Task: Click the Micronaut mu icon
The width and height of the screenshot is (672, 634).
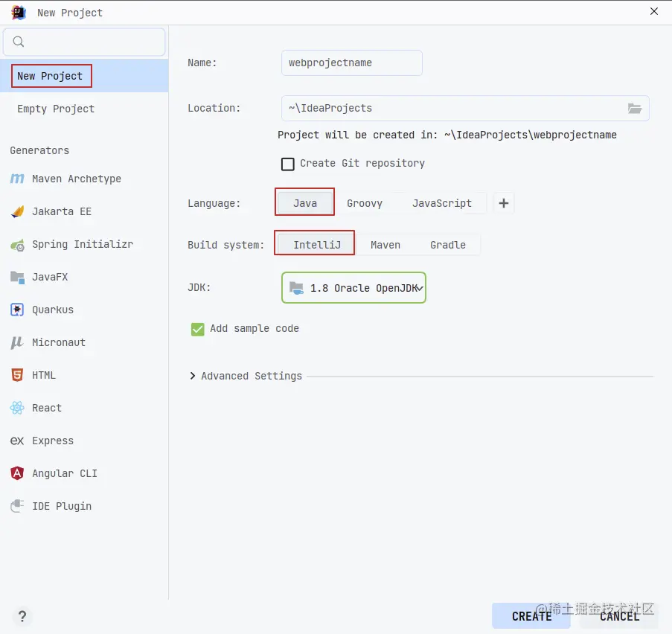Action: coord(17,342)
